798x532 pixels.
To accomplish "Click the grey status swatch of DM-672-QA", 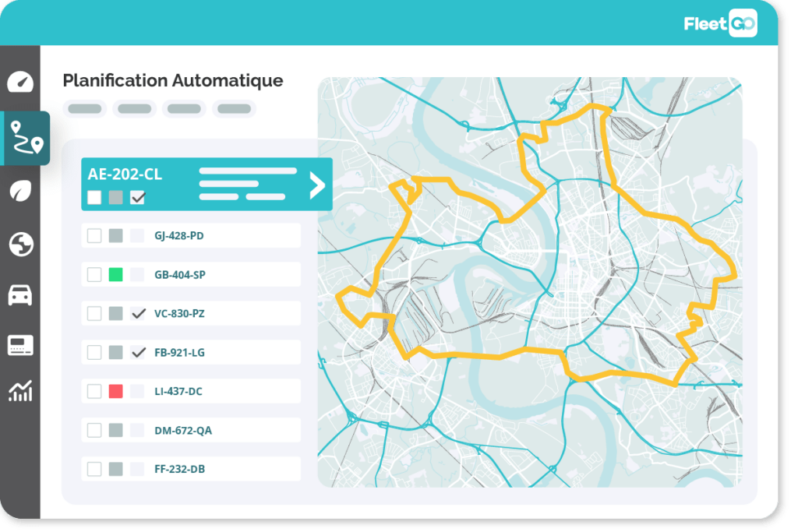I will (x=116, y=430).
